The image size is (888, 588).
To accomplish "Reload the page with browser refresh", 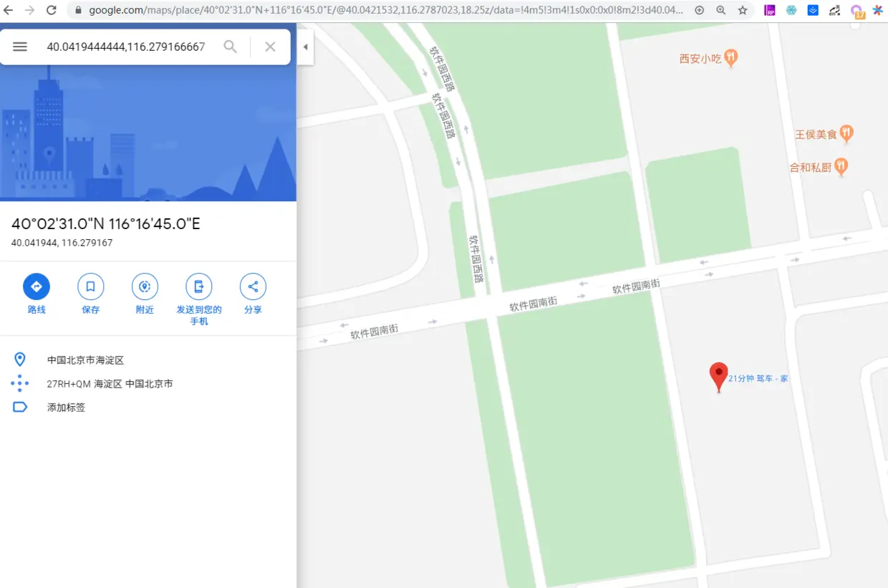I will pos(52,10).
